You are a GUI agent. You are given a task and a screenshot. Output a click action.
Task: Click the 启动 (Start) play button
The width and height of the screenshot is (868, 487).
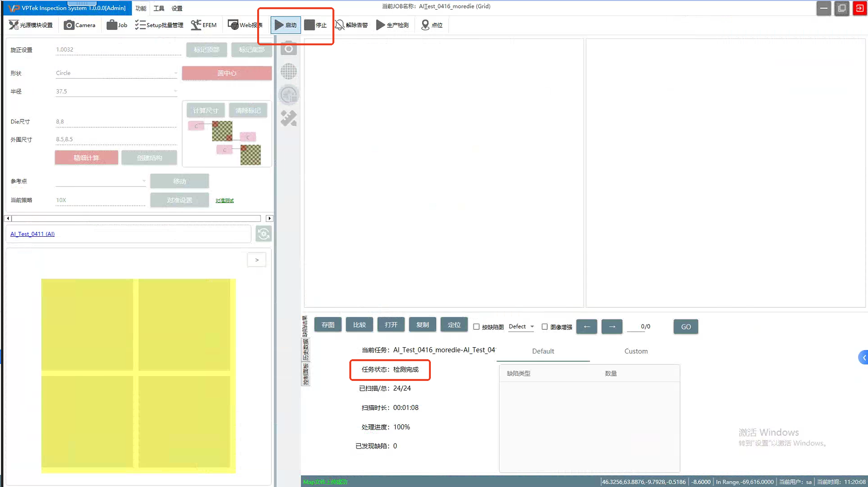click(285, 25)
